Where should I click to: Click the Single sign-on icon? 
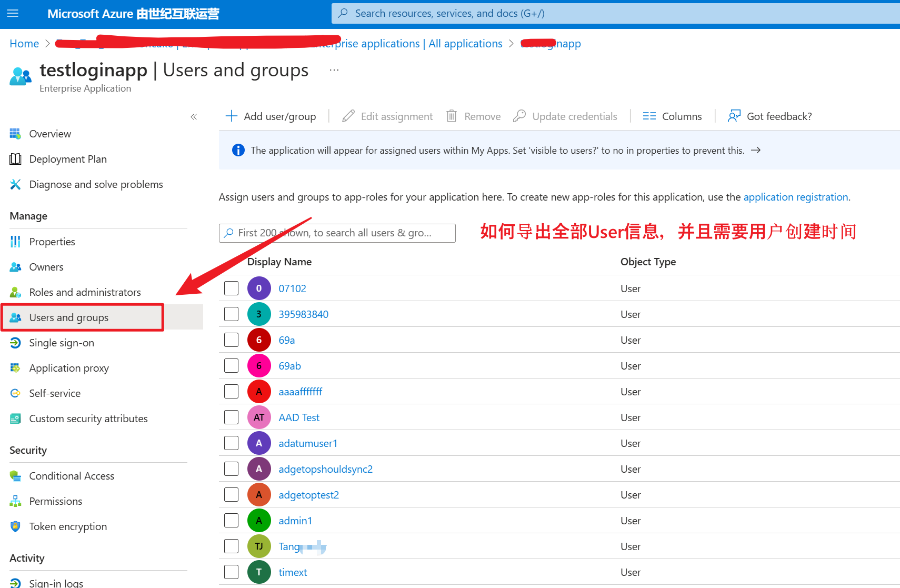click(x=15, y=343)
